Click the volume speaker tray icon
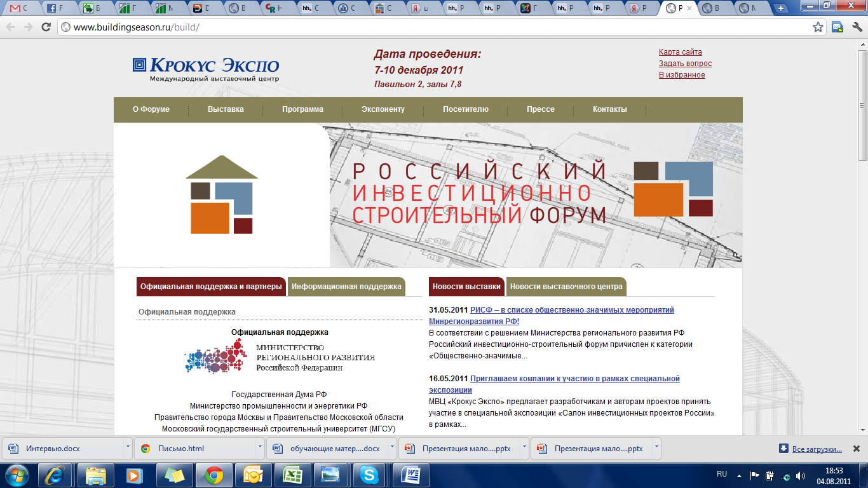Viewport: 868px width, 488px height. [x=800, y=475]
